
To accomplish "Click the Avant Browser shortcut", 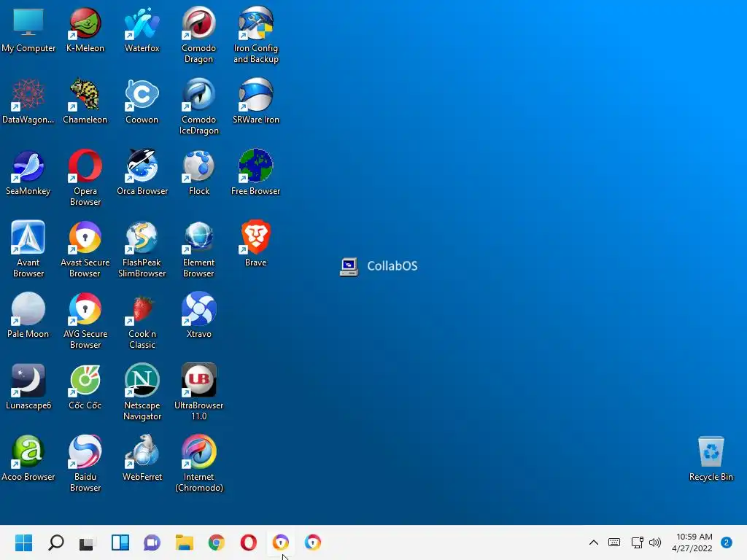I will click(x=28, y=249).
